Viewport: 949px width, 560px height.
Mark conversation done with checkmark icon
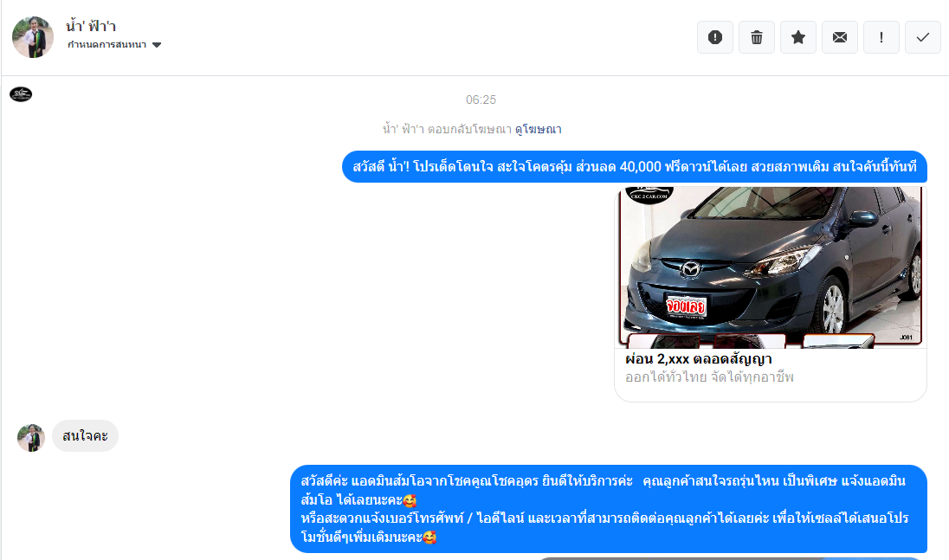point(923,37)
